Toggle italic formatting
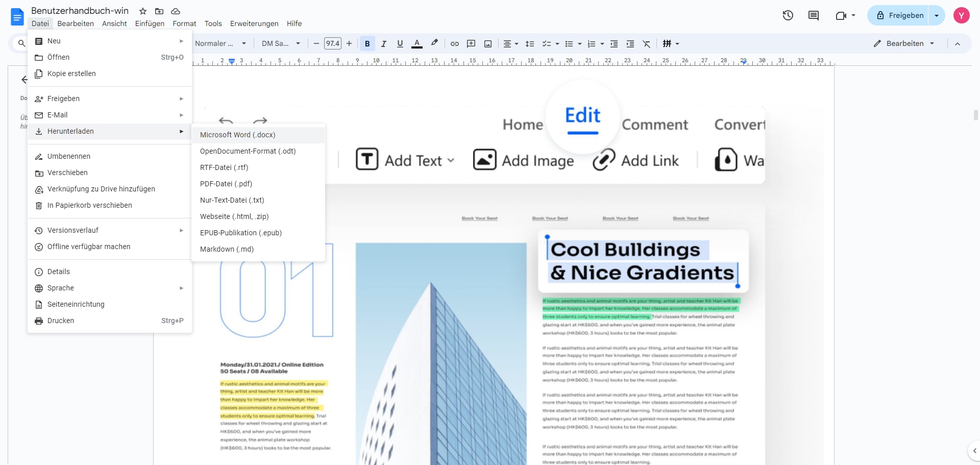This screenshot has width=980, height=465. click(x=384, y=44)
